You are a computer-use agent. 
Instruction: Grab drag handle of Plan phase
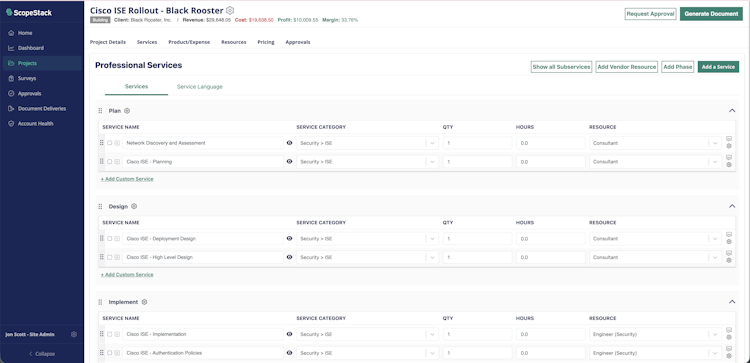coord(100,111)
